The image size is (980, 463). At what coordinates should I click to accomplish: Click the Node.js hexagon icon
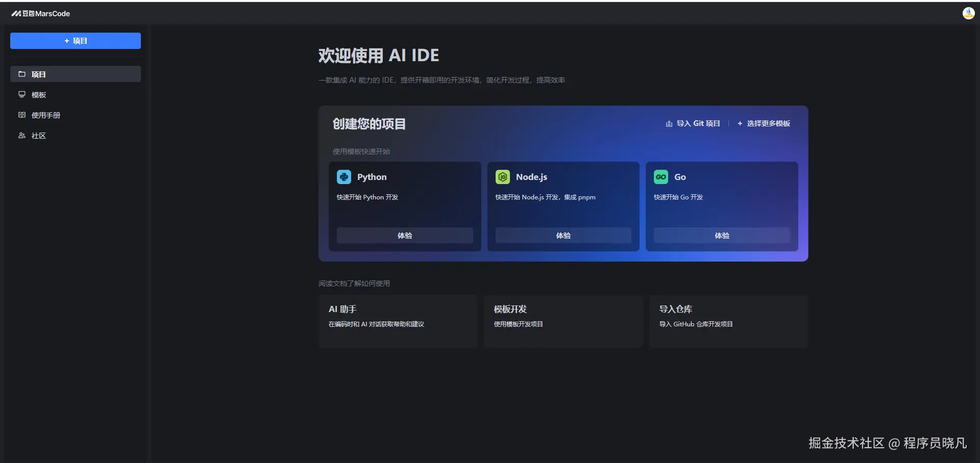point(502,176)
